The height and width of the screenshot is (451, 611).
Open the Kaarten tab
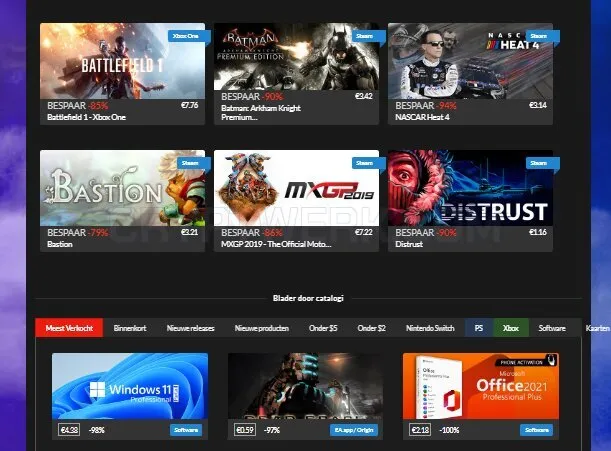597,328
